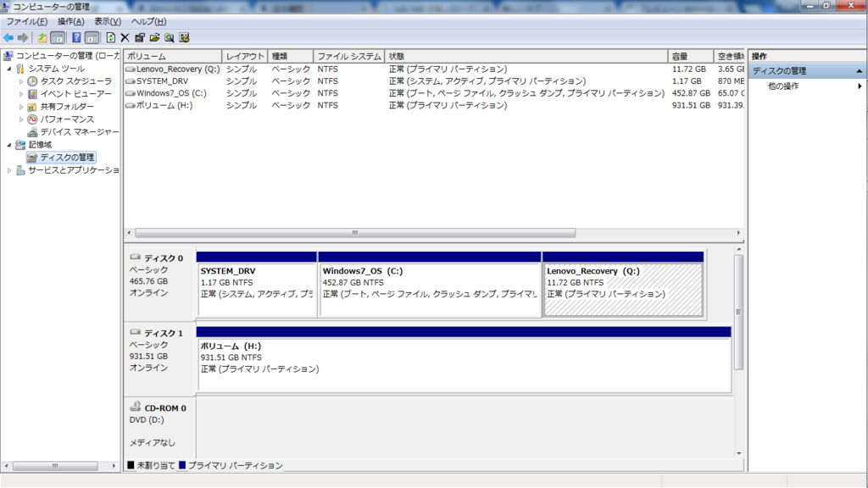Open the ヘルプ(H) menu

(148, 21)
